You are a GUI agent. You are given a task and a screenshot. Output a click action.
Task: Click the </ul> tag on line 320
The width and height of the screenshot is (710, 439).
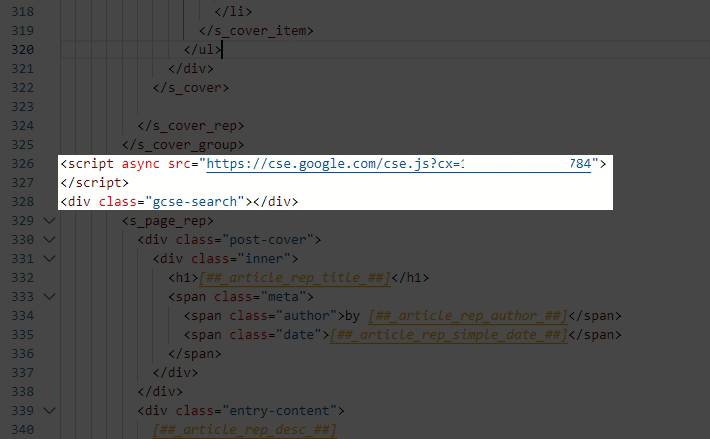[x=202, y=50]
